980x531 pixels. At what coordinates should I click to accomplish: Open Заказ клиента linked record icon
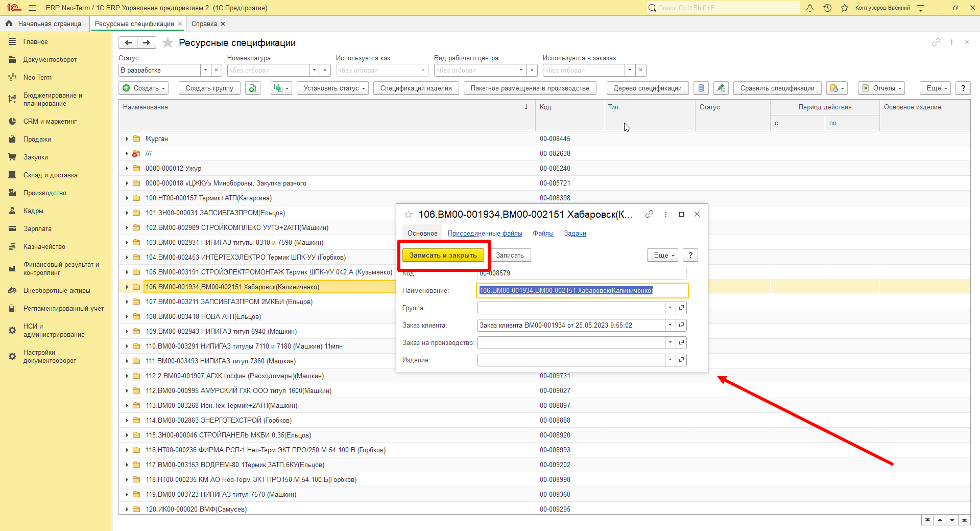681,325
